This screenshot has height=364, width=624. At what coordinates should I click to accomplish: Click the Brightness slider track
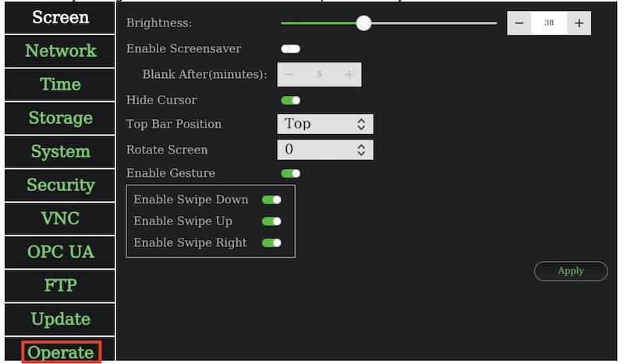(x=429, y=23)
